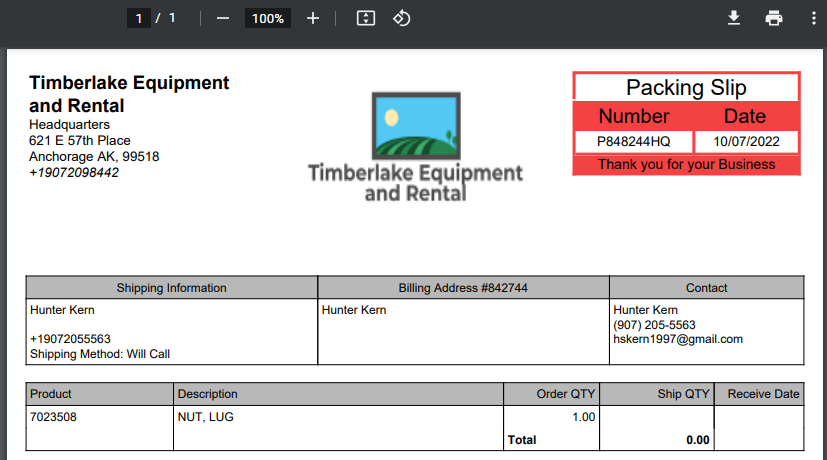Viewport: 827px width, 460px height.
Task: Click Hunter Kern in the Contact column
Action: pos(646,310)
